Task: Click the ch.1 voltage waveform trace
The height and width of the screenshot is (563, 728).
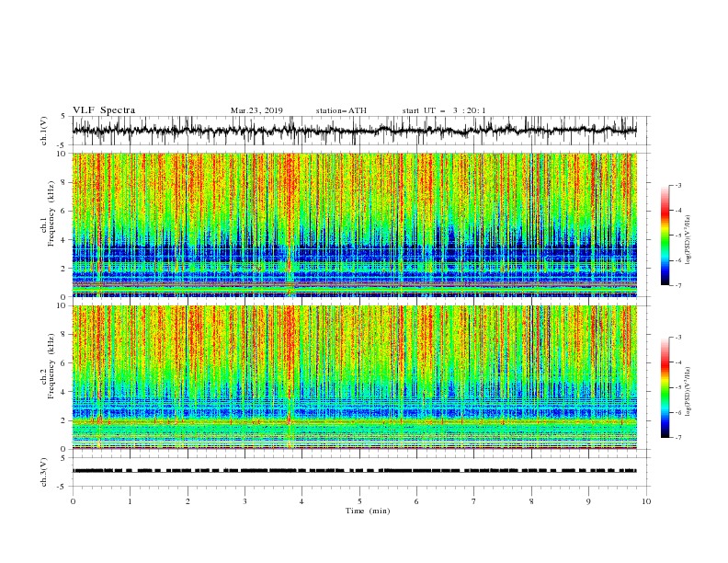Action: click(355, 131)
